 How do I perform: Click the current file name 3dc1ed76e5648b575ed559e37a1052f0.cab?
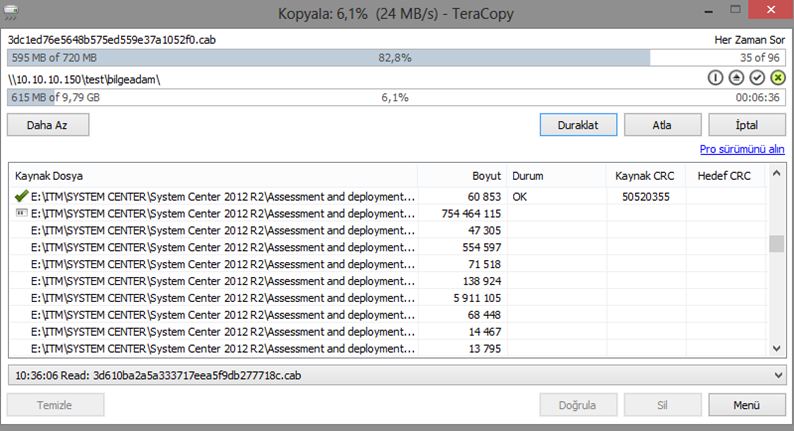click(112, 40)
